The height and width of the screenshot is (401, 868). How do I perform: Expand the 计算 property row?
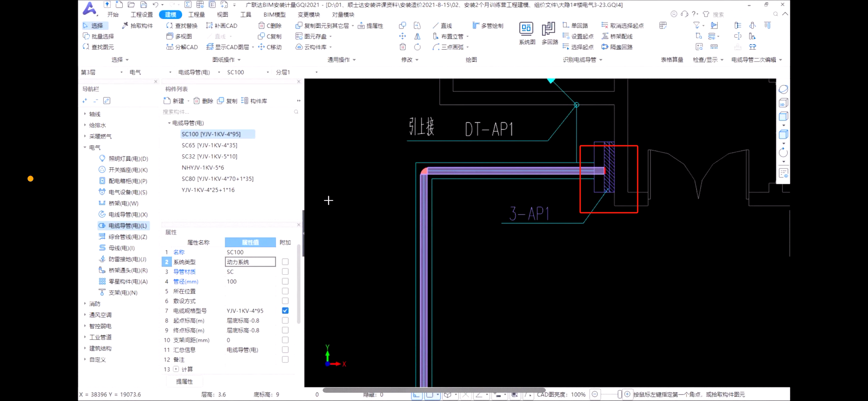coord(176,369)
